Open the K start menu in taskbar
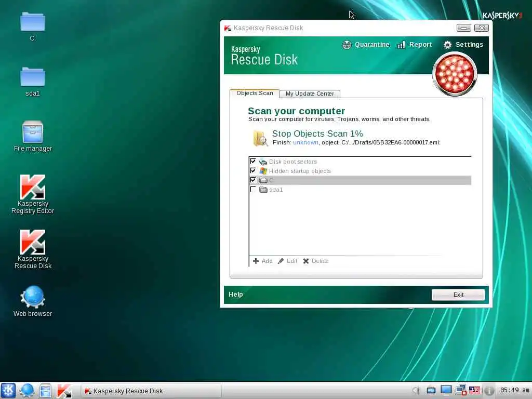 click(8, 391)
